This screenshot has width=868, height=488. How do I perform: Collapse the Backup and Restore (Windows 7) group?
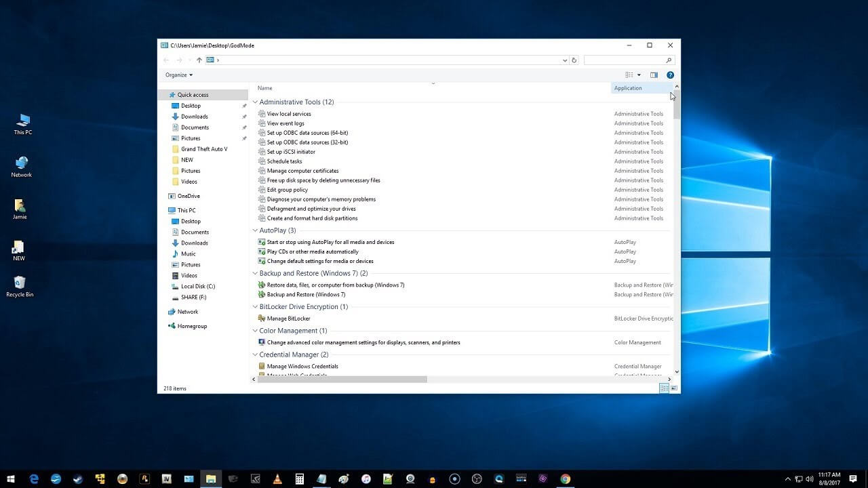256,273
